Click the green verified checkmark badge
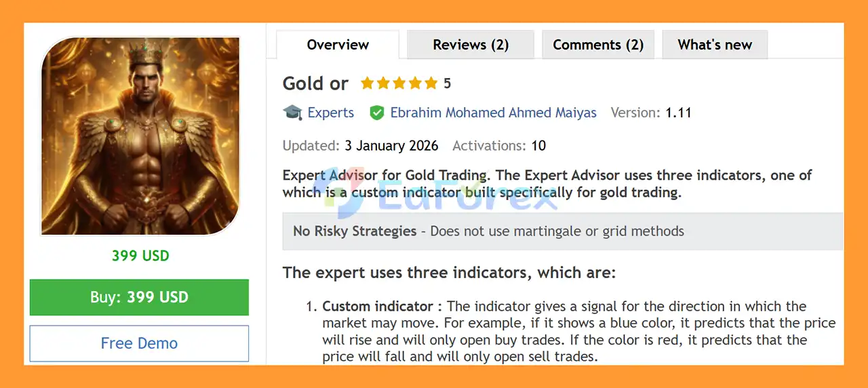The height and width of the screenshot is (388, 868). coord(377,113)
